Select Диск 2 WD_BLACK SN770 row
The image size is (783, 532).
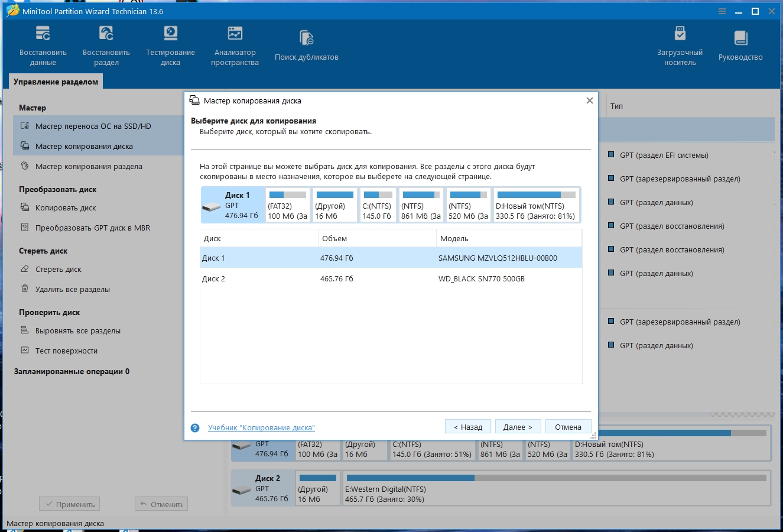coord(390,278)
